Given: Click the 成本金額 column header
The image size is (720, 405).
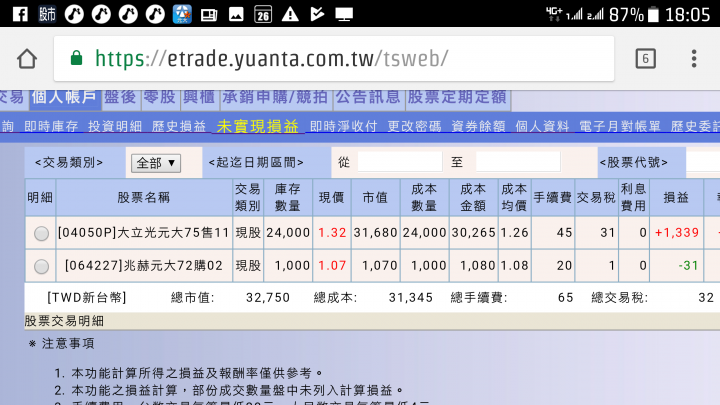Looking at the screenshot, I should 473,198.
